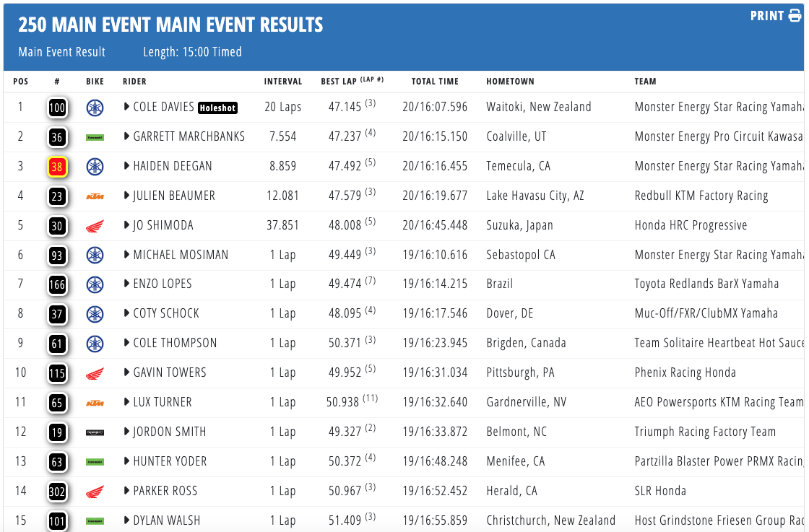Click number plate 100 badge
The width and height of the screenshot is (809, 532).
[57, 108]
